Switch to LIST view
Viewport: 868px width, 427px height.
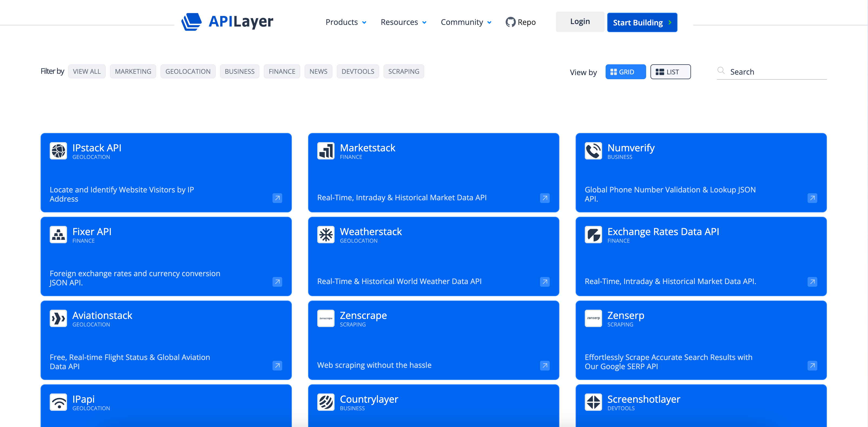coord(670,72)
